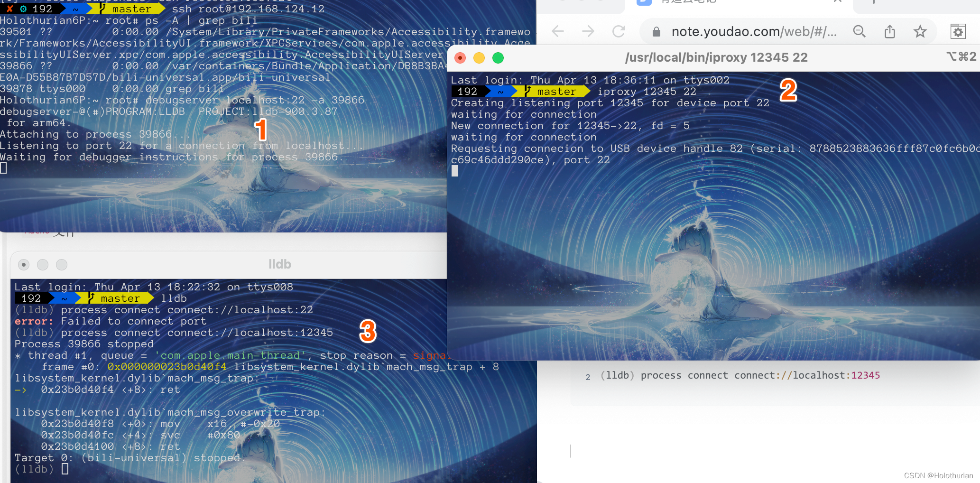Viewport: 980px width, 483px height.
Task: Click 'Process 39866 stopped' line in lldb
Action: pyautogui.click(x=84, y=344)
